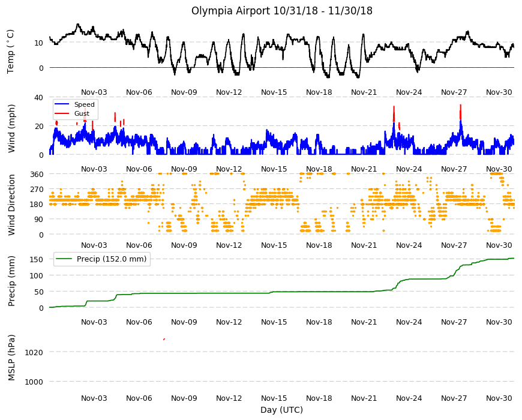
Task: Click Nov-03 tick under MSLP chart
Action: click(94, 398)
